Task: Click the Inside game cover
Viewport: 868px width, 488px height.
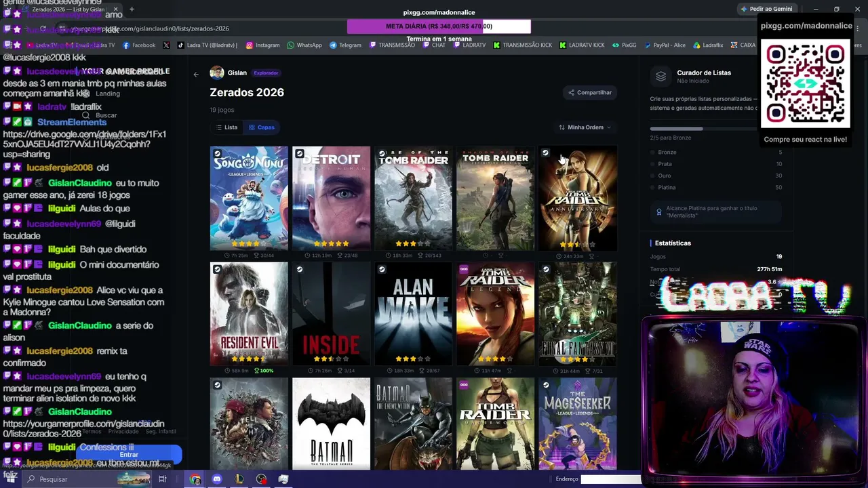Action: 331,314
